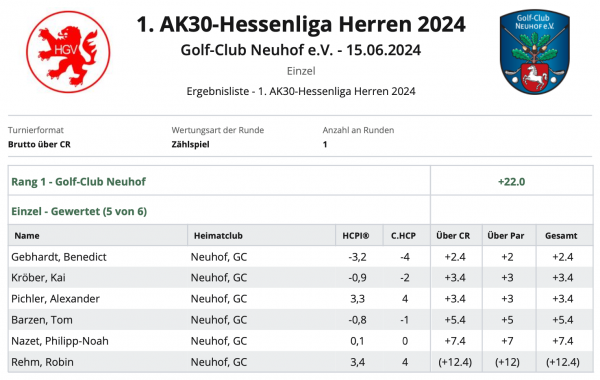600x380 pixels.
Task: Select the Name column header
Action: (x=27, y=236)
